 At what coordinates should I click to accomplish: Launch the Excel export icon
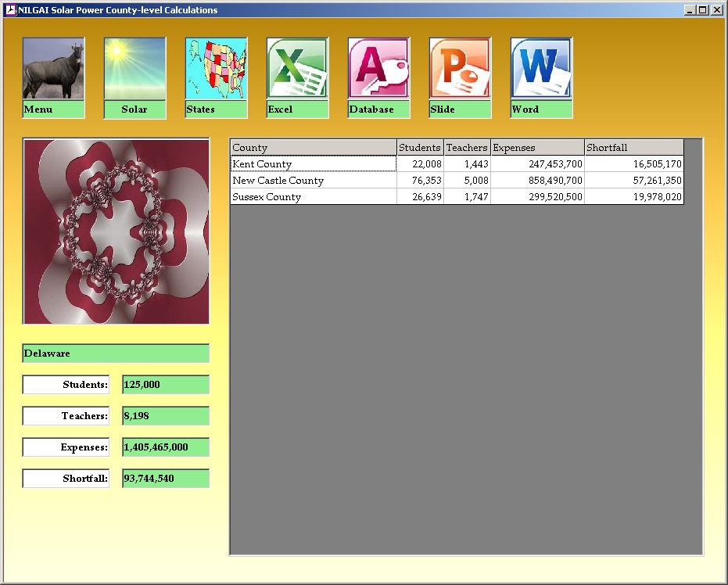click(x=297, y=69)
